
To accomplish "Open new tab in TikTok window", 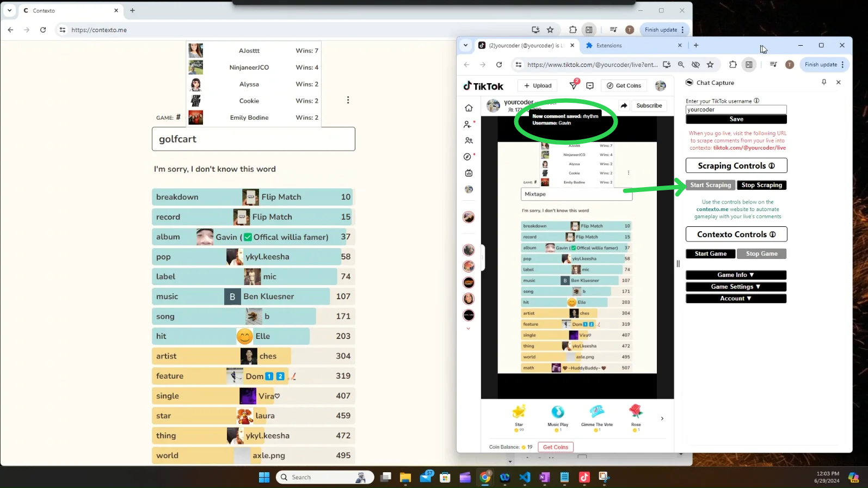I will pos(696,46).
